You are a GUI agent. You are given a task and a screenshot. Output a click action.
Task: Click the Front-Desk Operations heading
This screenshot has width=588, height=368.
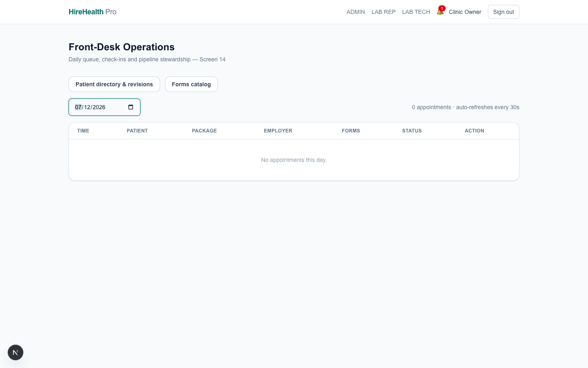(x=122, y=47)
